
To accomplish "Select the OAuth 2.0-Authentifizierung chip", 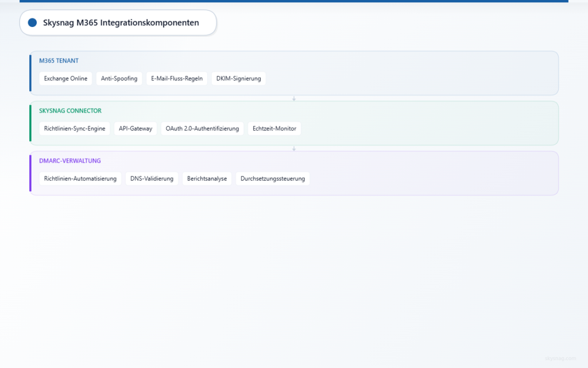I will pyautogui.click(x=202, y=128).
